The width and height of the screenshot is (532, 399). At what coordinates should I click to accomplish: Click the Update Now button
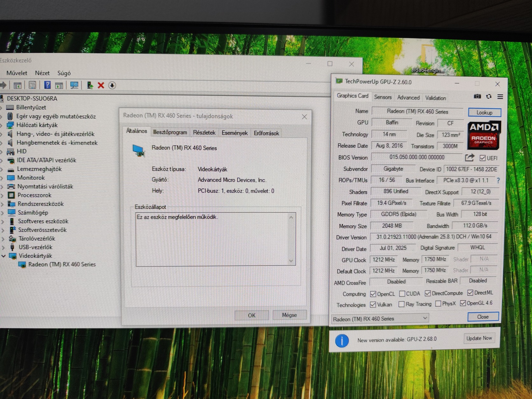[479, 338]
